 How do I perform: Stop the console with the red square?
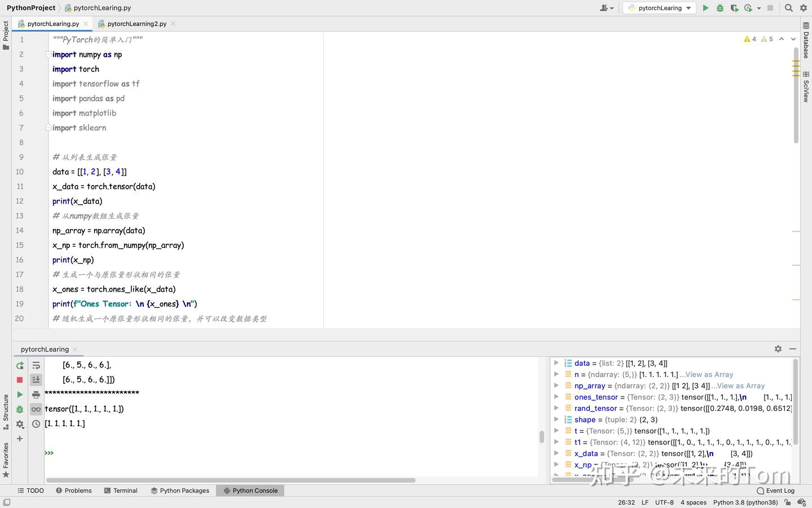coord(20,380)
